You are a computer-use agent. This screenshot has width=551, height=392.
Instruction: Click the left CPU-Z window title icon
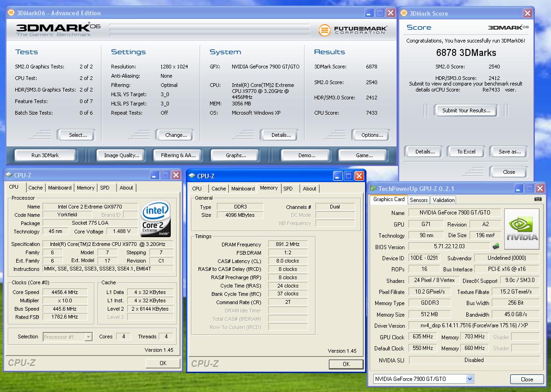(9, 175)
